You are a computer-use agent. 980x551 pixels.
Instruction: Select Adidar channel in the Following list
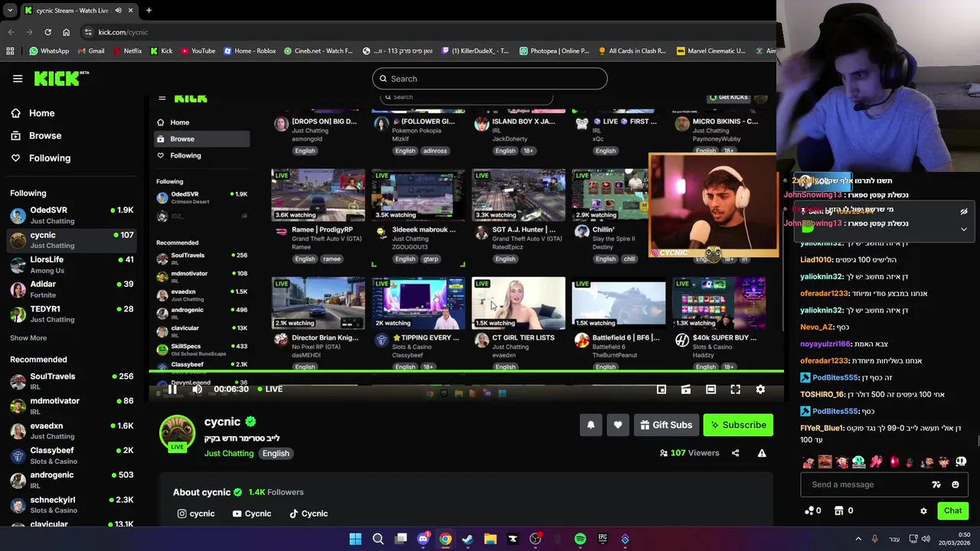point(72,289)
